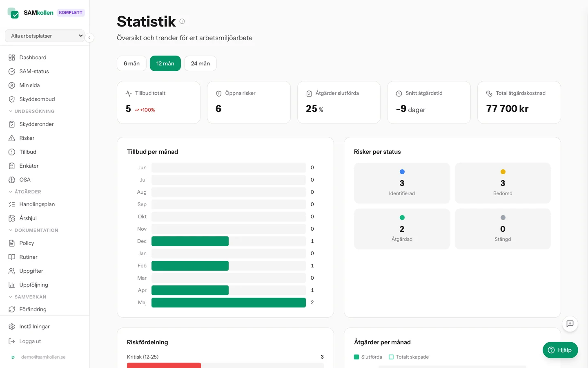
Task: Click the green Dec bar in chart
Action: click(x=190, y=241)
